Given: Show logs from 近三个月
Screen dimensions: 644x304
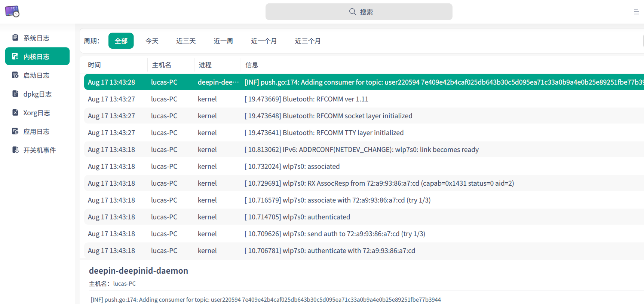Looking at the screenshot, I should pyautogui.click(x=308, y=41).
